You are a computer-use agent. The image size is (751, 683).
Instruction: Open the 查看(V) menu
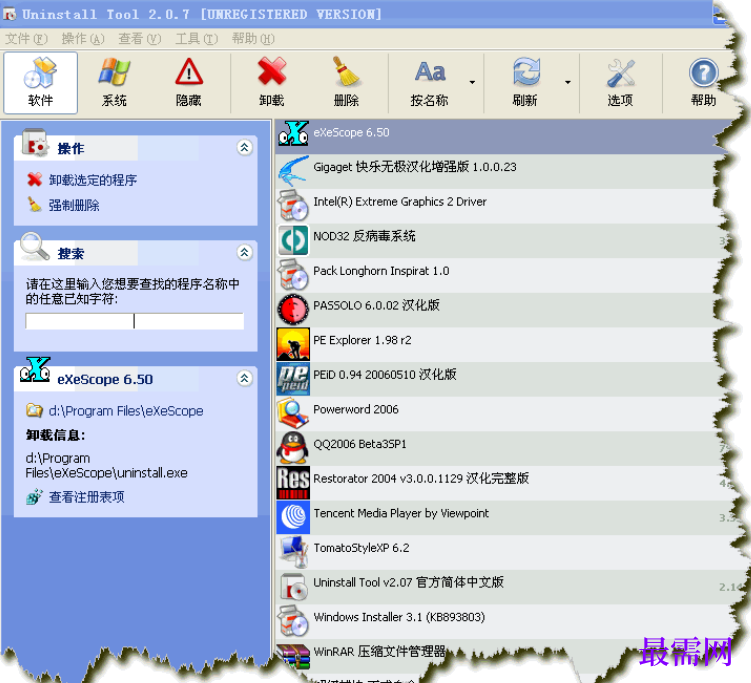point(139,38)
